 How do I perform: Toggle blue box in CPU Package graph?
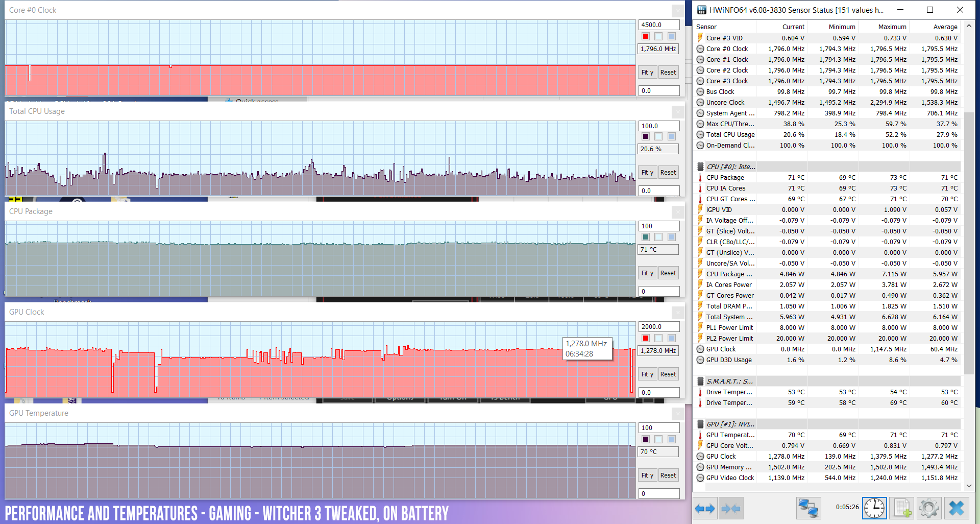672,237
